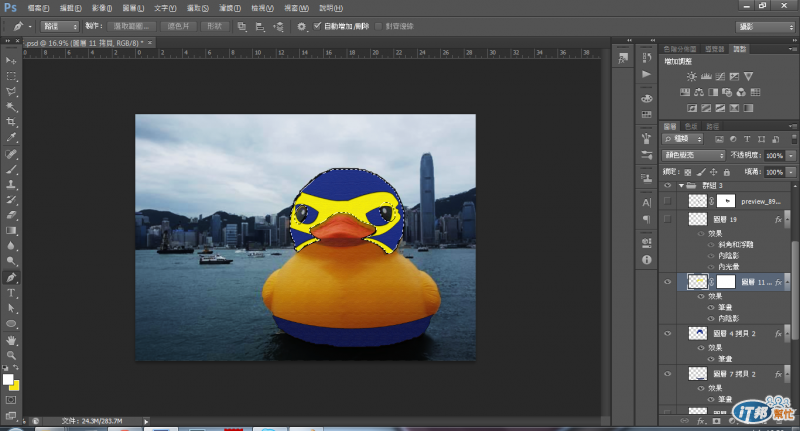Image resolution: width=800 pixels, height=431 pixels.
Task: Hide the 圖層 4 拷貝 2 layer
Action: (667, 334)
